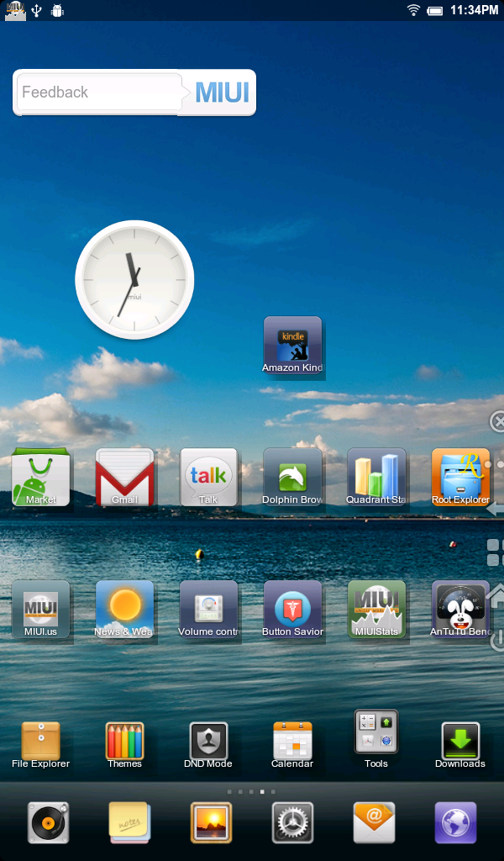The width and height of the screenshot is (504, 861).
Task: Tap the MIUI logo button in feedback widget
Action: [222, 92]
